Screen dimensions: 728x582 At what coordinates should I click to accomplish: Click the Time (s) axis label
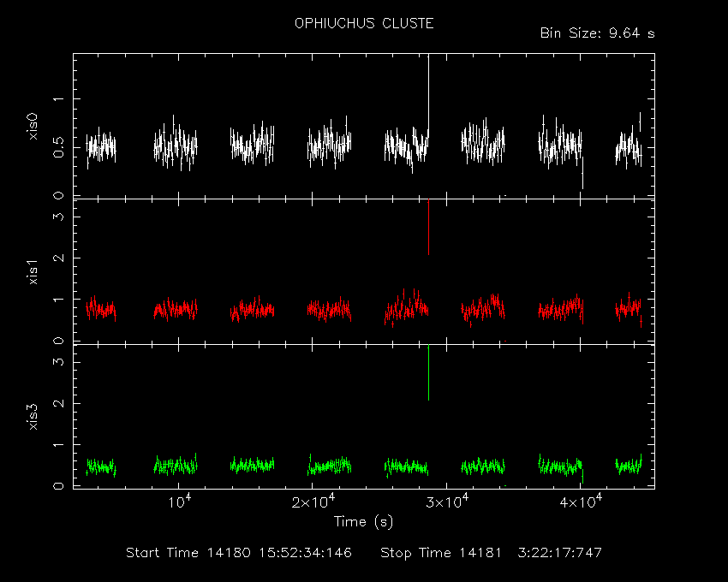[363, 522]
